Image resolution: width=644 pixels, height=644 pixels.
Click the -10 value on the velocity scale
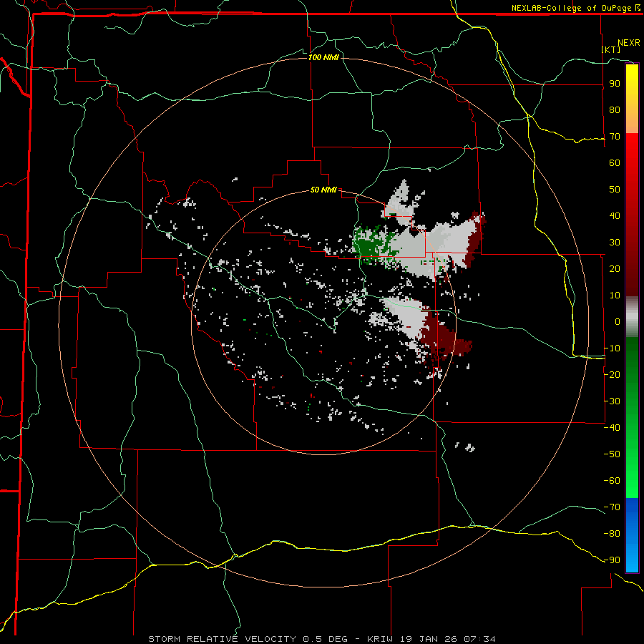[x=612, y=348]
